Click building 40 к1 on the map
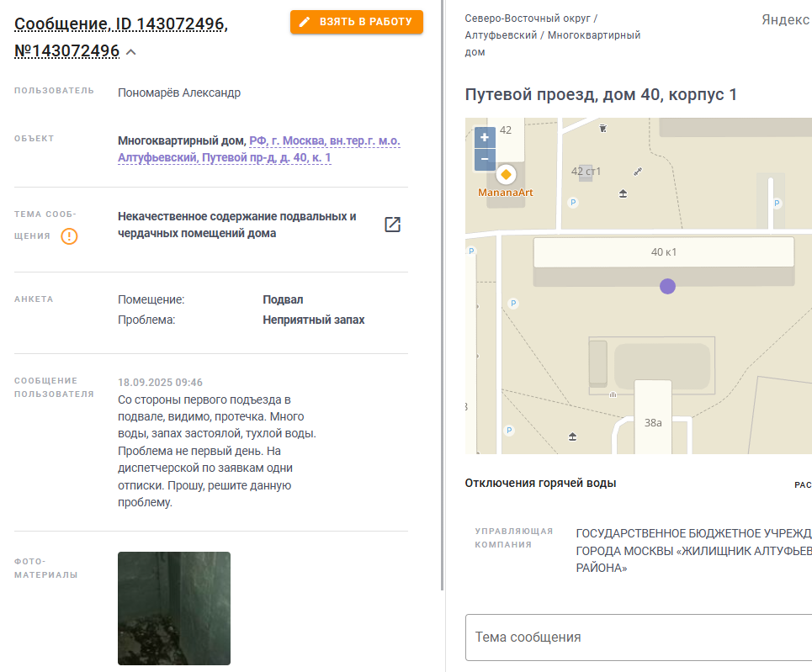812x672 pixels. click(664, 252)
